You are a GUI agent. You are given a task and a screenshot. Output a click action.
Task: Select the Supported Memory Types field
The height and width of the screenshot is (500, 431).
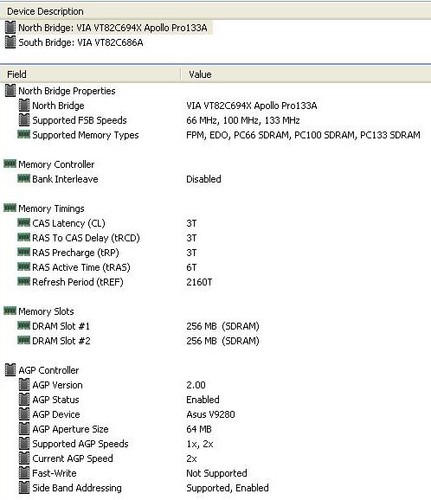coord(85,135)
